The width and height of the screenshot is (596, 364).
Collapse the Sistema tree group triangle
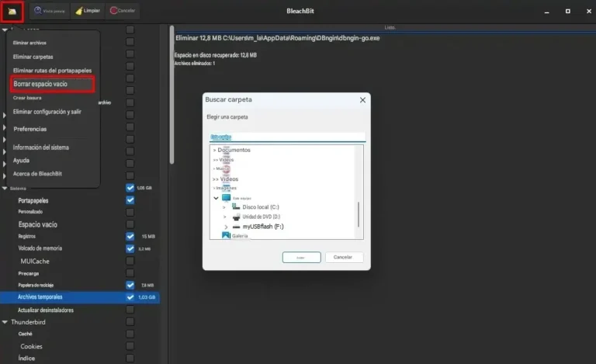[x=5, y=188]
